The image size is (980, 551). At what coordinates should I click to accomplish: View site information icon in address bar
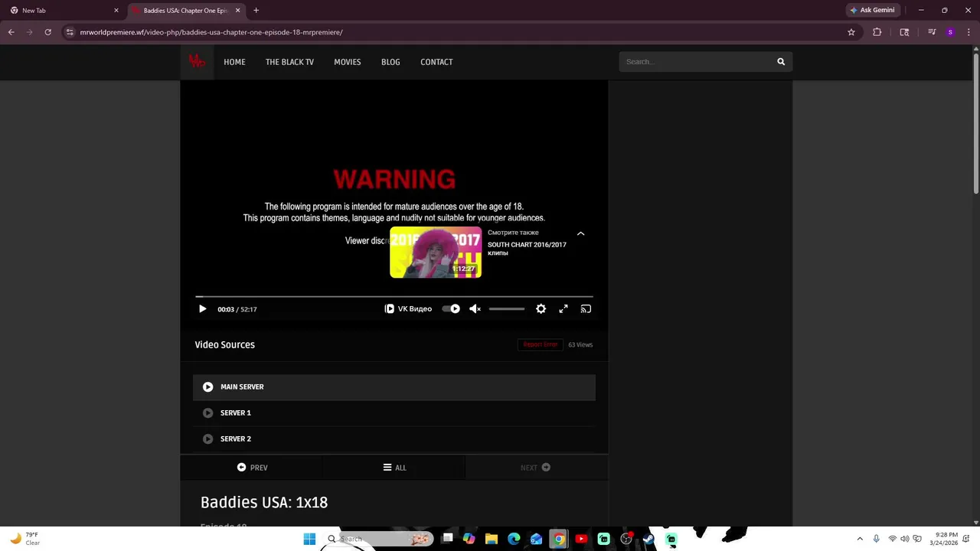tap(70, 32)
